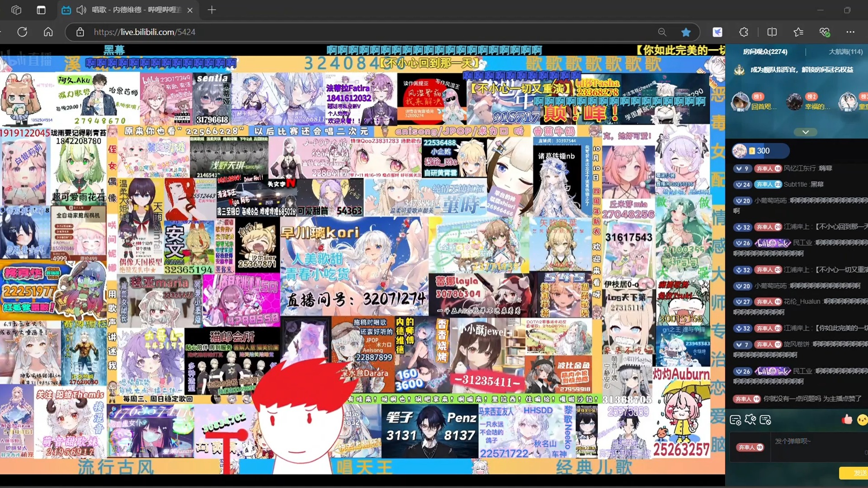Screen dimensions: 868x488
Task: Give a thumbs-up like to streamer
Action: [847, 420]
